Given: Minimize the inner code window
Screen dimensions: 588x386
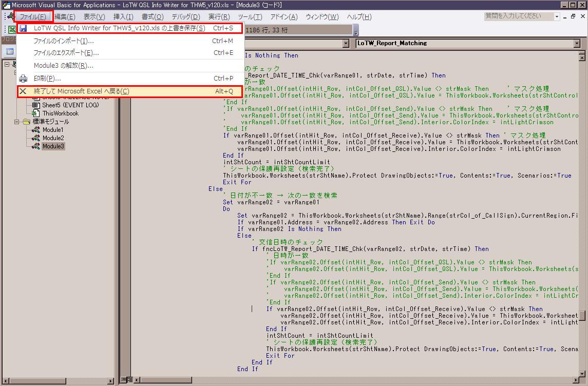Looking at the screenshot, I should 565,16.
